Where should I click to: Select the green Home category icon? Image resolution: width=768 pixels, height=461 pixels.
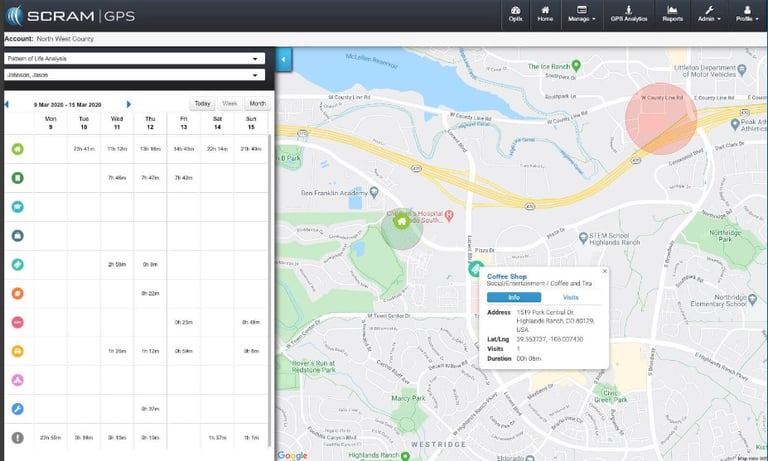[x=18, y=149]
